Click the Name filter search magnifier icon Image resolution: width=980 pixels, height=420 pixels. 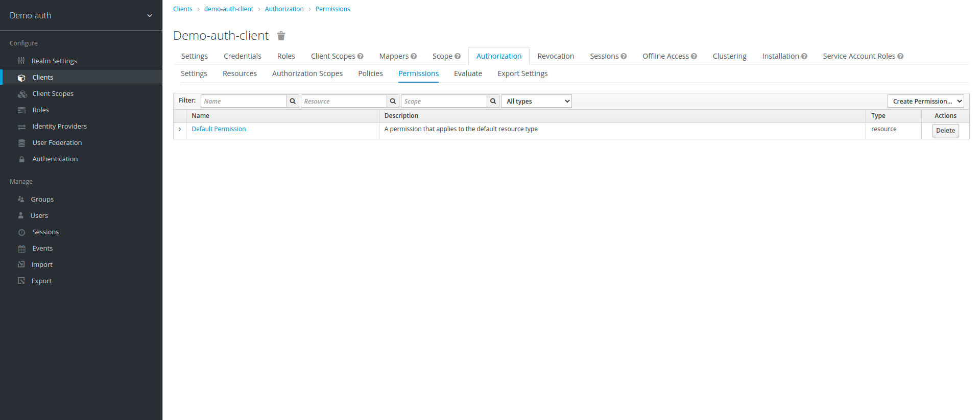293,101
